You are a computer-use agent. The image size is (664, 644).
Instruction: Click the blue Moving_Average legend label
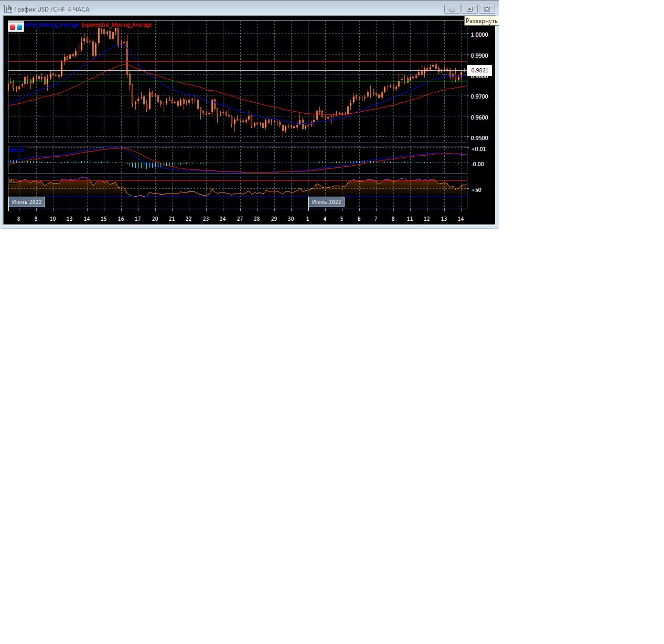[51, 25]
